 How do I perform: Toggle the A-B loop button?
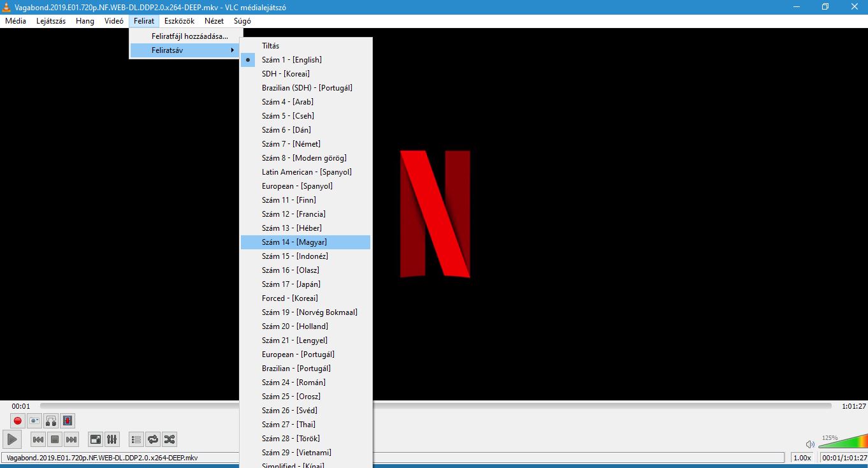click(x=51, y=421)
